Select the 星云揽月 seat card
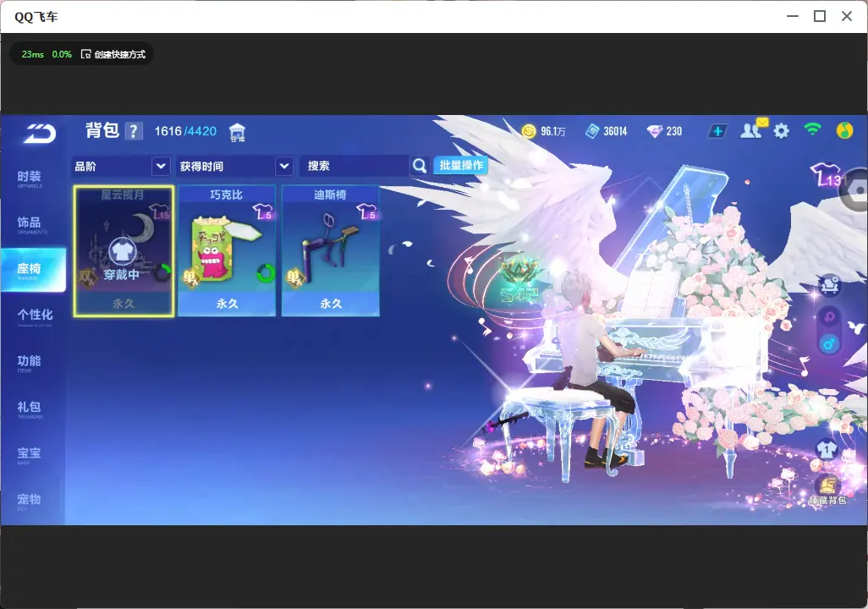Screen dimensions: 868x609 tap(124, 251)
